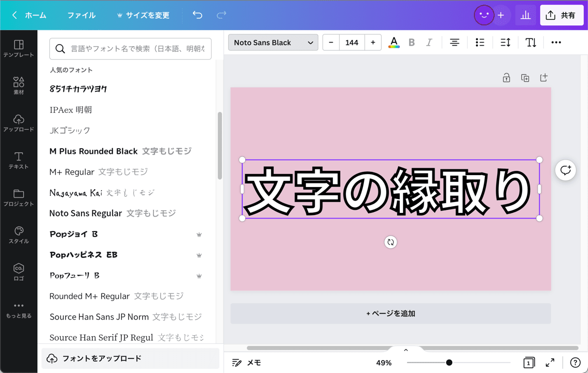
Task: Click the undo arrow in the top bar
Action: 197,15
